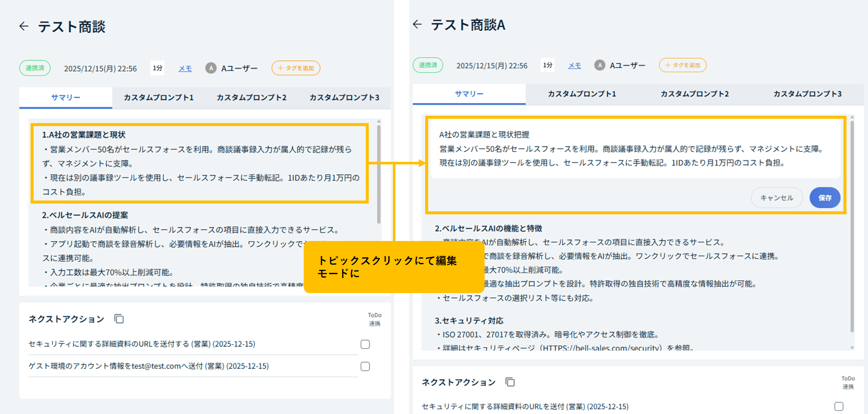The height and width of the screenshot is (414, 868).
Task: Click the 連携済 status badge on left
Action: (35, 68)
